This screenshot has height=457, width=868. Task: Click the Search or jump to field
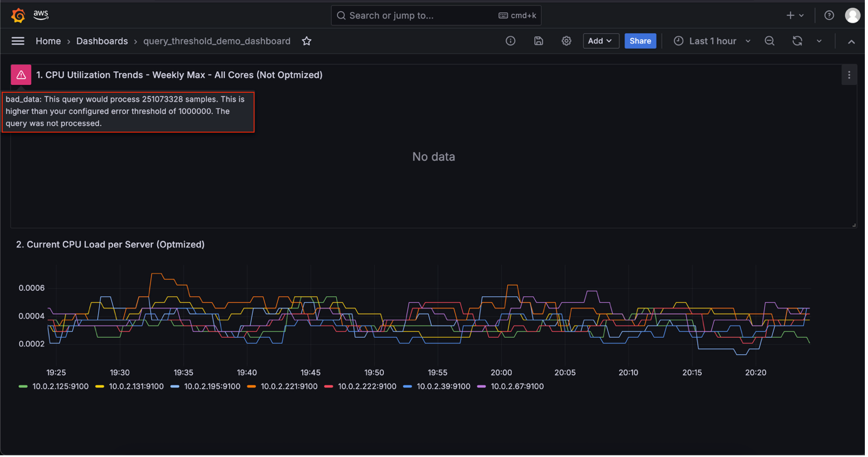436,15
